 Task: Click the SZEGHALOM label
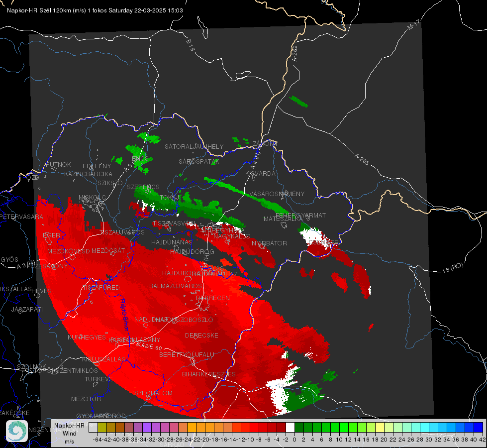coord(153,393)
